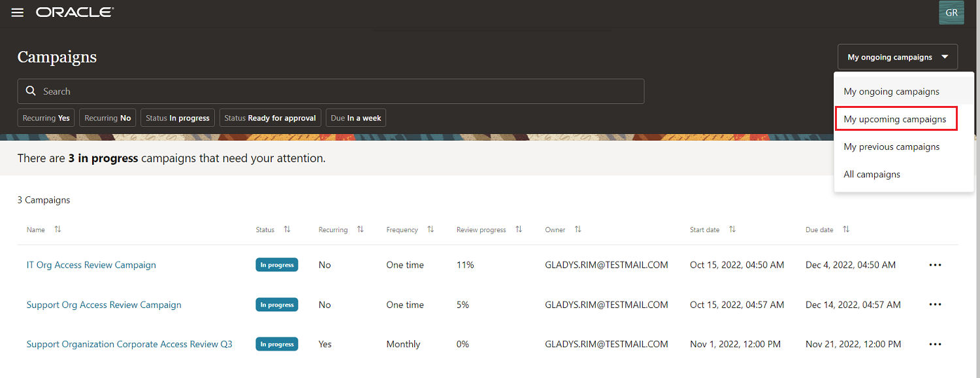Select My previous campaigns option
Viewport: 980px width, 378px height.
[904, 146]
